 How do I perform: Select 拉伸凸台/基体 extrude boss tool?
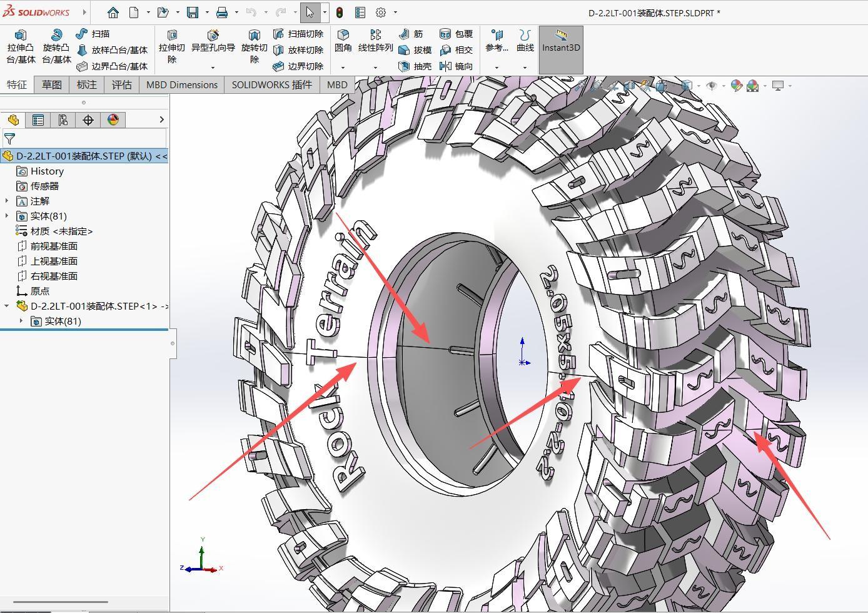(21, 47)
